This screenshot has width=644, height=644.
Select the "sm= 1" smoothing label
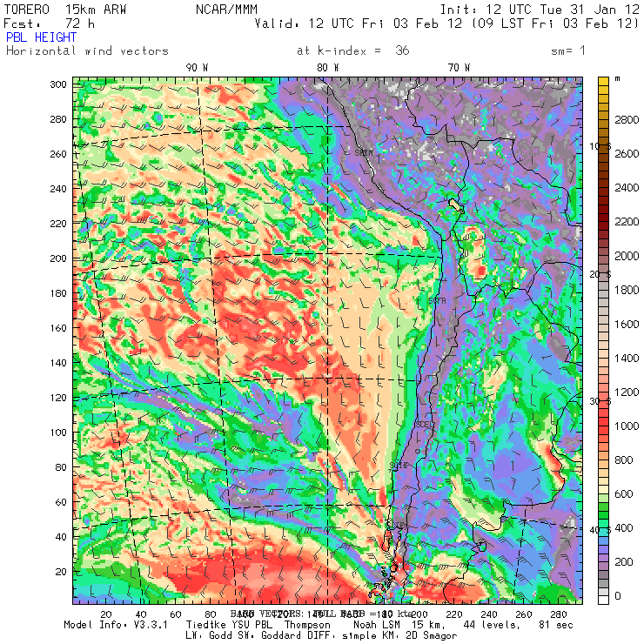click(568, 51)
